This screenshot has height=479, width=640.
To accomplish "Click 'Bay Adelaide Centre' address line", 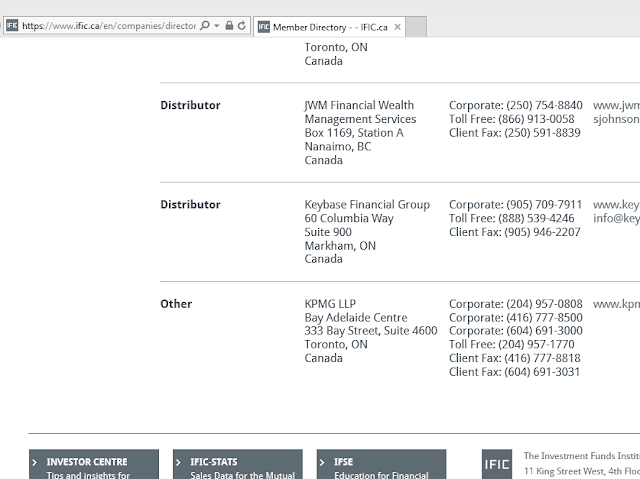I will click(x=356, y=317).
